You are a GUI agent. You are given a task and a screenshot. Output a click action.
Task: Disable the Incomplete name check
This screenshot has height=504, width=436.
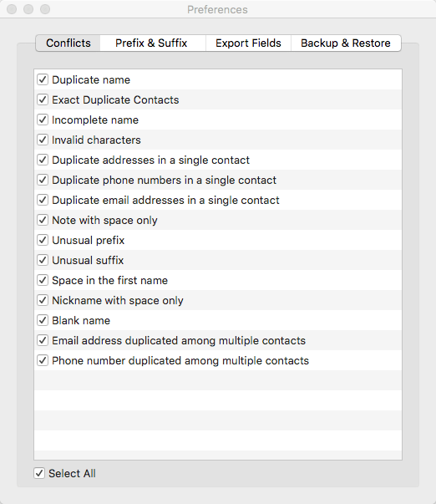43,120
